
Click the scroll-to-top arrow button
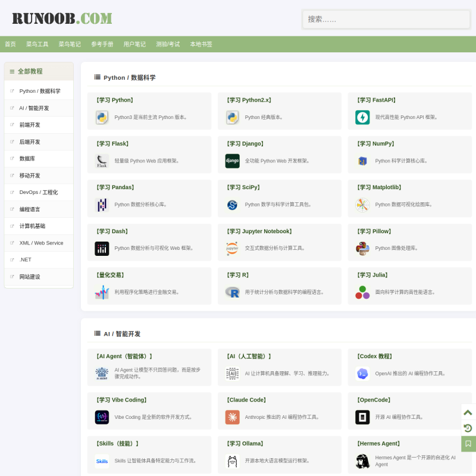[x=468, y=412]
